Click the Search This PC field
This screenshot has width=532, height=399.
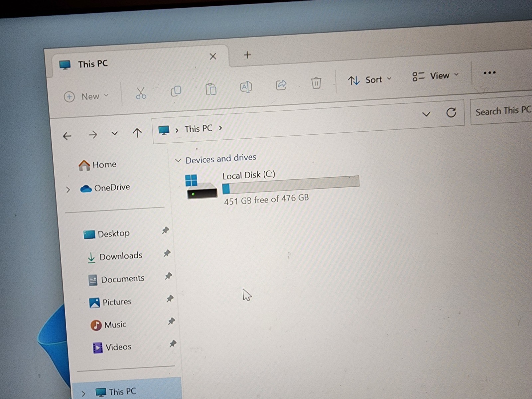coord(501,111)
